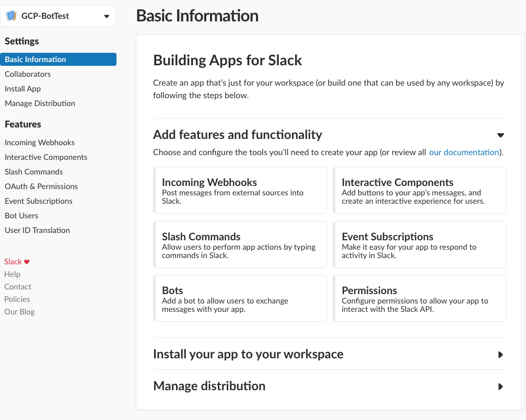
Task: Open Interactive Components in Features sidebar
Action: [x=46, y=157]
